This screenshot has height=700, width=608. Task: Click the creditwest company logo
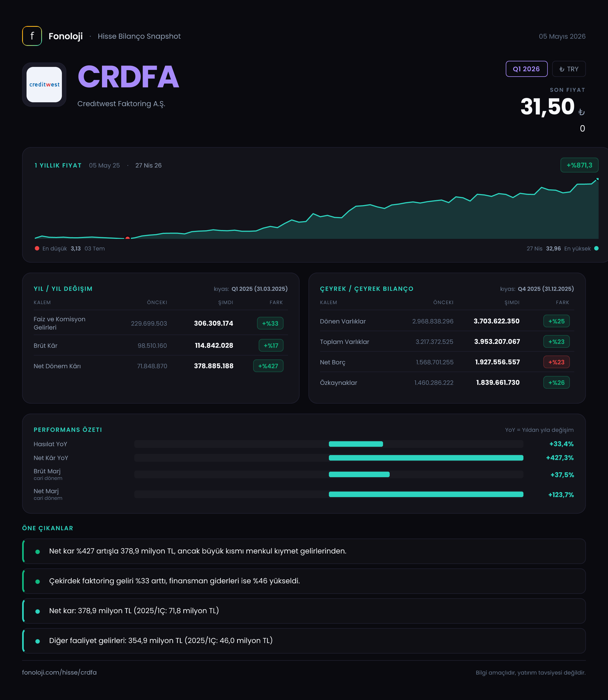pyautogui.click(x=44, y=85)
